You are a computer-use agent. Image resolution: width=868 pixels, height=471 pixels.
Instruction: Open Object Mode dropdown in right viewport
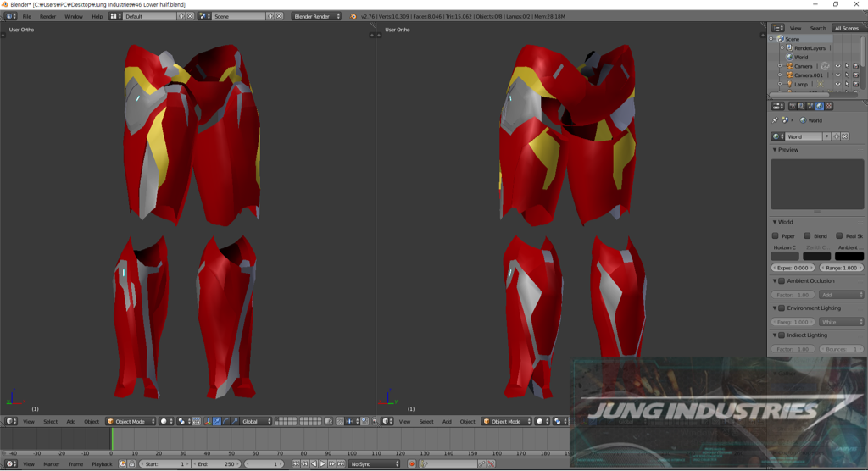coord(507,421)
